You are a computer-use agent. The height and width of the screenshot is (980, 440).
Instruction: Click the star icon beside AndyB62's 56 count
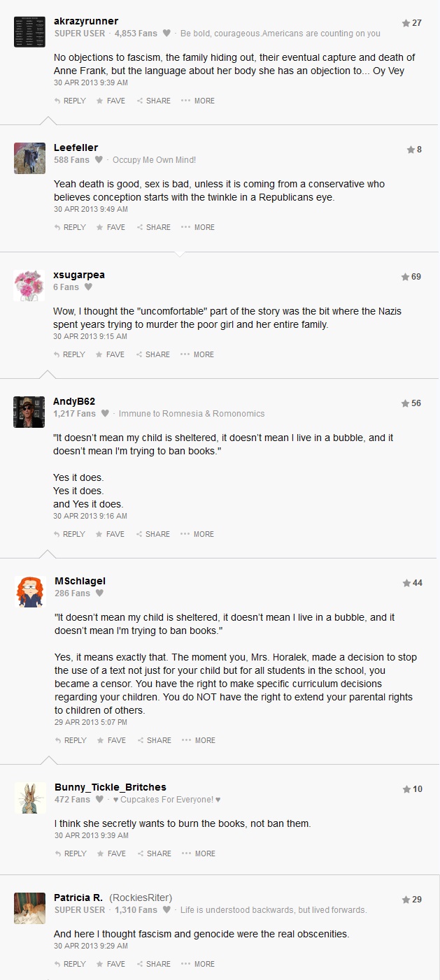[x=405, y=403]
